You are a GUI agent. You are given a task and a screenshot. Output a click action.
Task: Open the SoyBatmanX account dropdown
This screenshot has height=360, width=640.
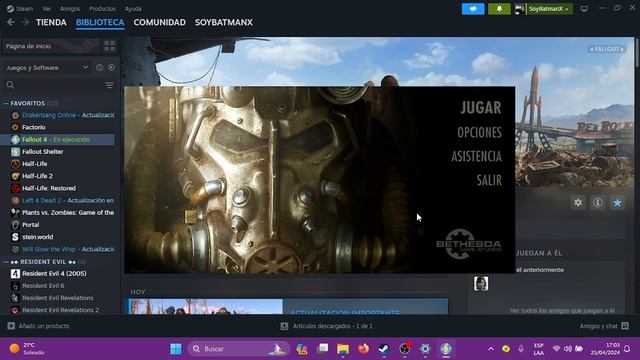(544, 9)
